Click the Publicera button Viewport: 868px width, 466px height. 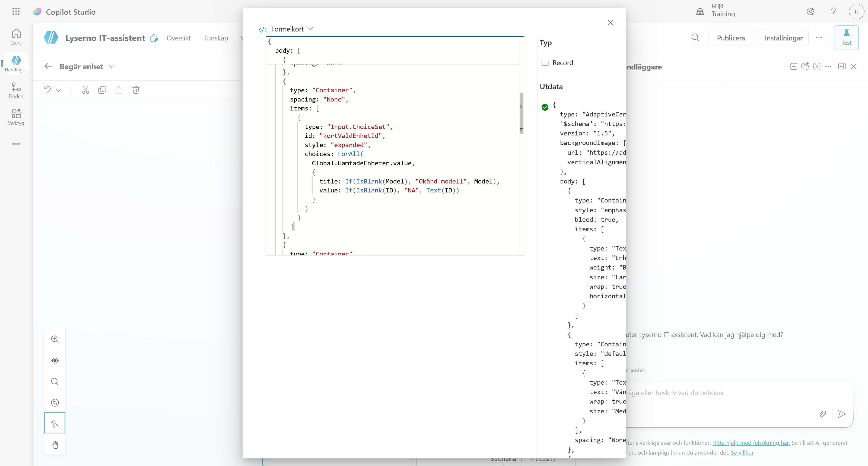coord(731,38)
